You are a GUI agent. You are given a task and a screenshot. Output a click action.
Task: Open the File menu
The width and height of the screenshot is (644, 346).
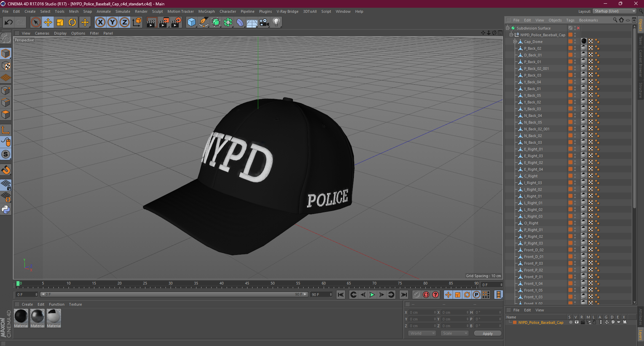tap(5, 11)
